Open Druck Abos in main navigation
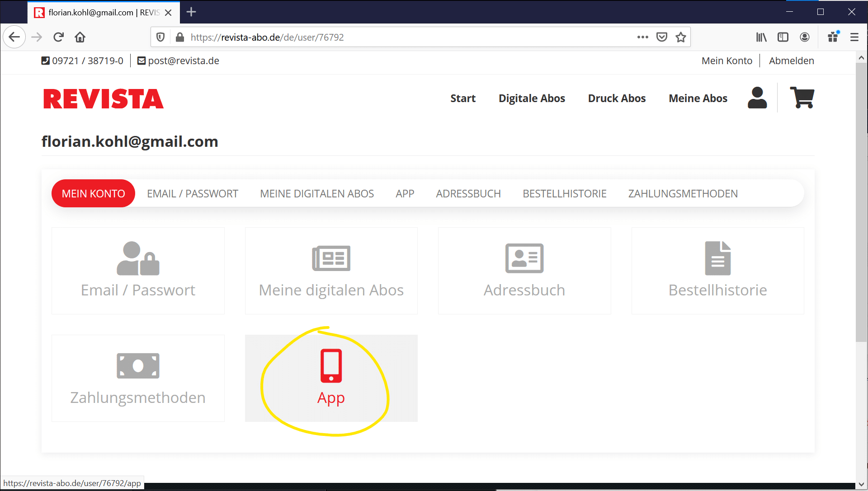 coord(617,98)
